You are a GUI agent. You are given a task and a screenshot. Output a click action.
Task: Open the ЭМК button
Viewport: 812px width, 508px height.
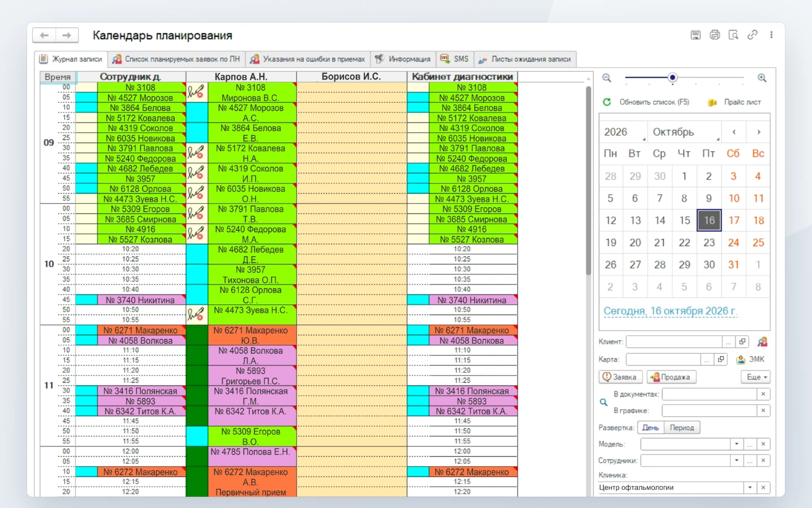coord(750,359)
